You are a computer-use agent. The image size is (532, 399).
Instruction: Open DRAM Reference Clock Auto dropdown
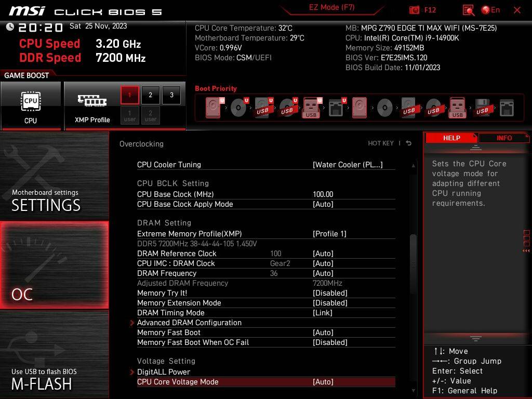323,254
